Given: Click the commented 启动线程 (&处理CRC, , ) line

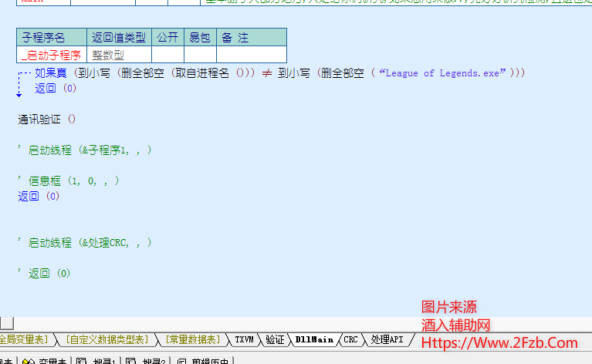Looking at the screenshot, I should pos(85,243).
